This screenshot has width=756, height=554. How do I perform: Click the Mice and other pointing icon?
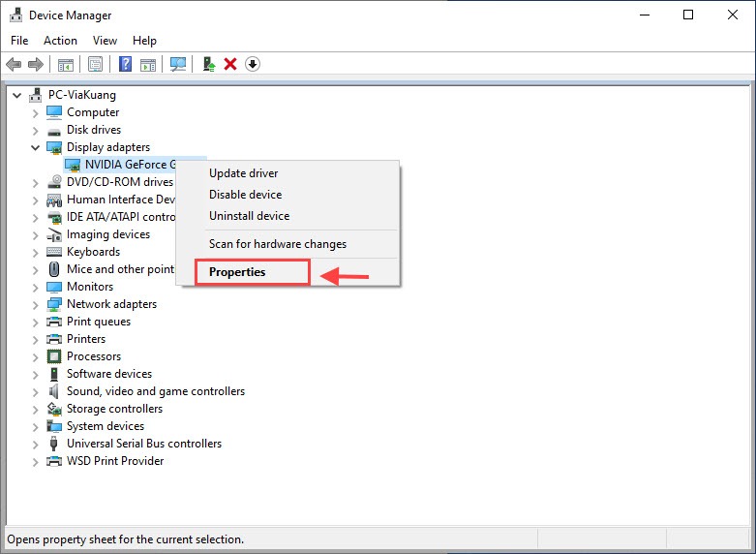coord(54,269)
